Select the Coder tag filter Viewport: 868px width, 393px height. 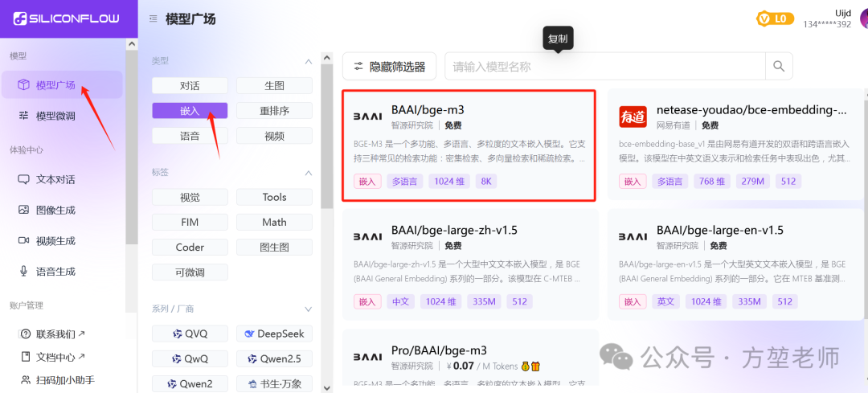(190, 247)
